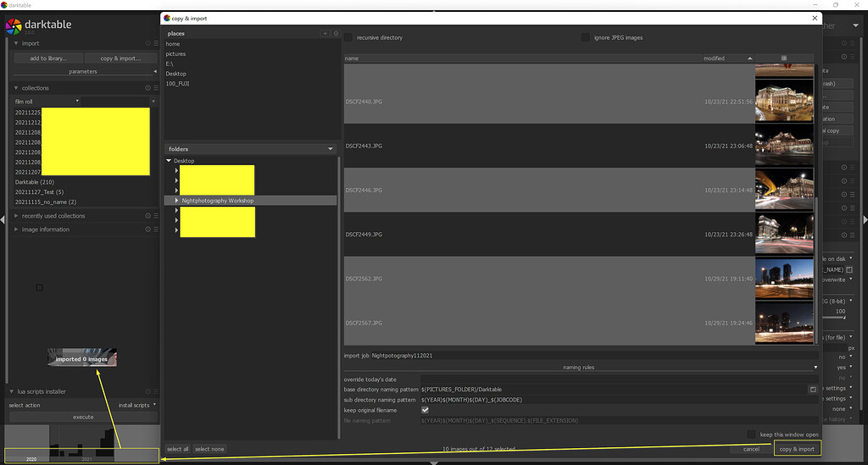The height and width of the screenshot is (465, 868).
Task: Click the override today's date field
Action: 619,379
